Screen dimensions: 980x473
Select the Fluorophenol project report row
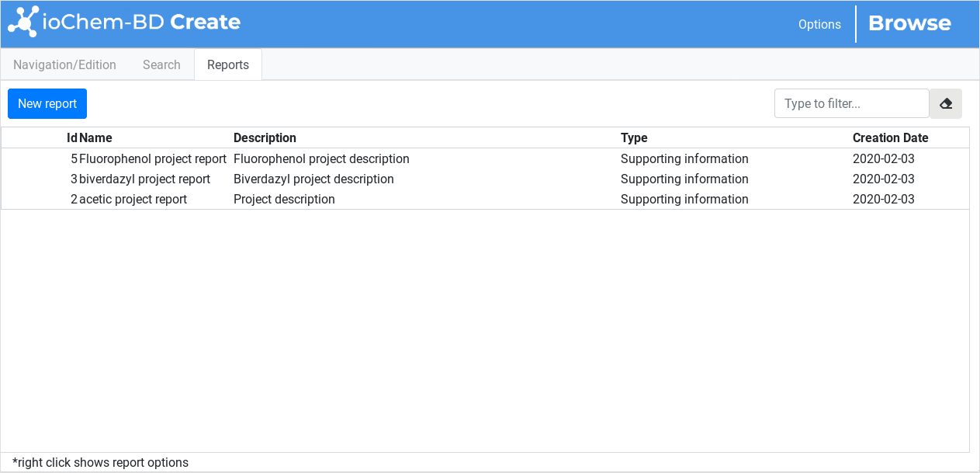[485, 158]
